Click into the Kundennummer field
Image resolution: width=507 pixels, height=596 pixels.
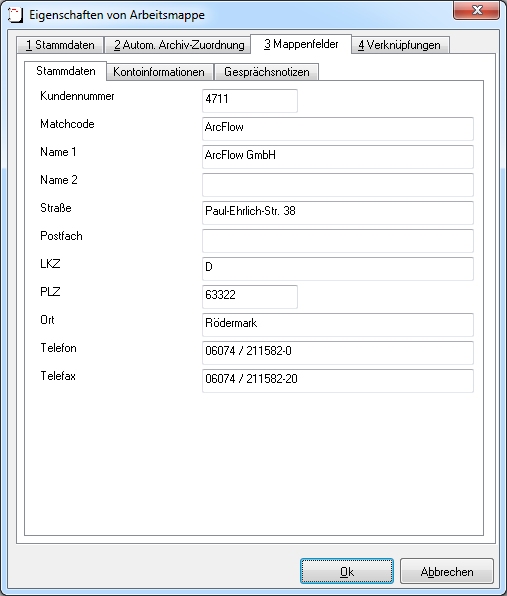tap(250, 101)
